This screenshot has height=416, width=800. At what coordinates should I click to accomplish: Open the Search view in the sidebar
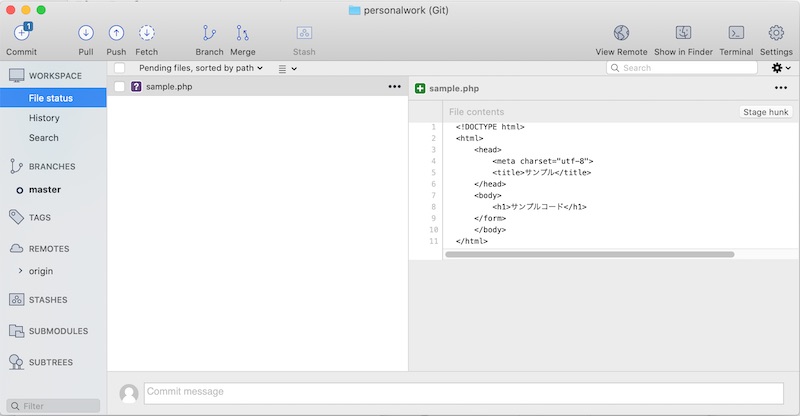[x=43, y=138]
